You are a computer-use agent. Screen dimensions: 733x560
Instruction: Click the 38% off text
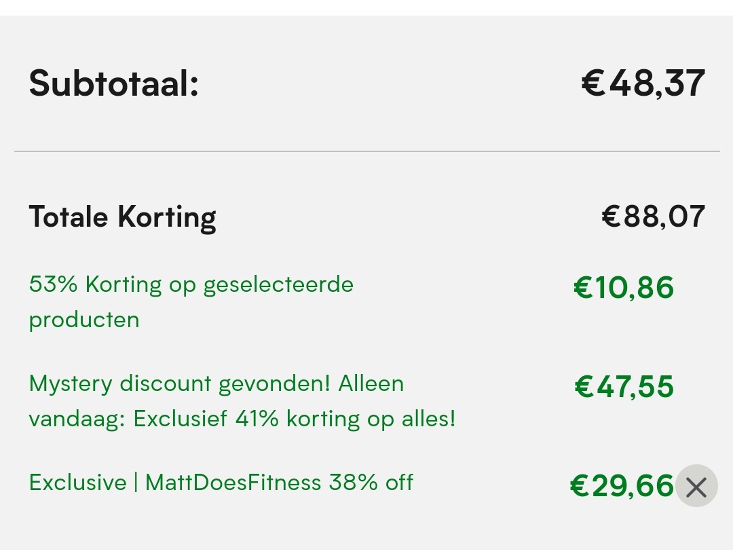pyautogui.click(x=371, y=483)
